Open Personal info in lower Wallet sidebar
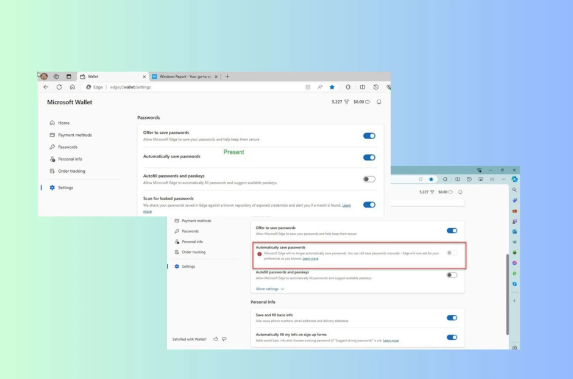Image resolution: width=573 pixels, height=379 pixels. [189, 242]
